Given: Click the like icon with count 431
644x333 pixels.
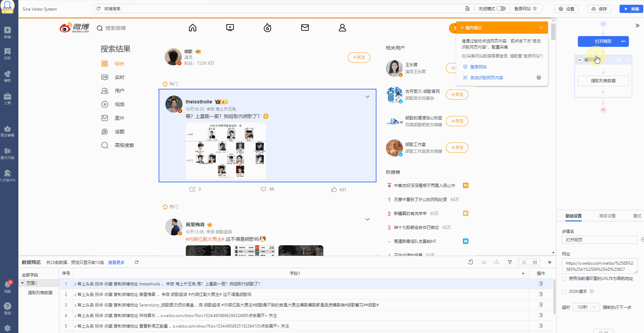Looking at the screenshot, I should click(334, 189).
